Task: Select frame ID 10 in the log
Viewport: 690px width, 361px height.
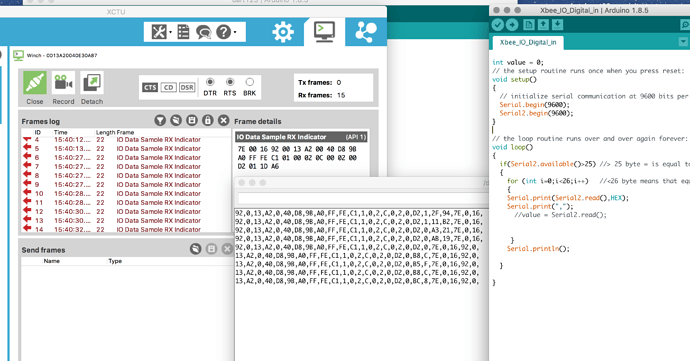Action: click(x=126, y=194)
